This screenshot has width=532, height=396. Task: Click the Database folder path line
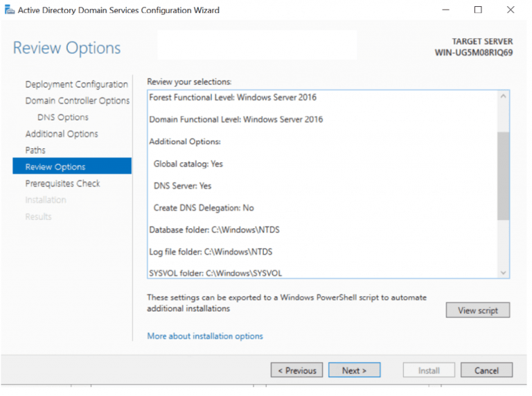click(x=215, y=230)
